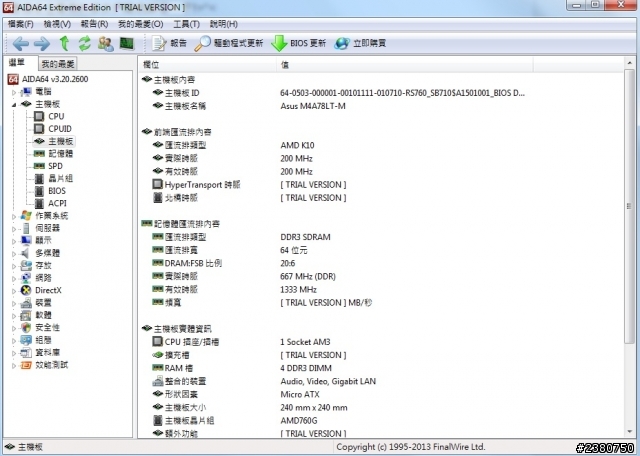
Task: Open the 我的最愛(O) menu
Action: (x=140, y=24)
